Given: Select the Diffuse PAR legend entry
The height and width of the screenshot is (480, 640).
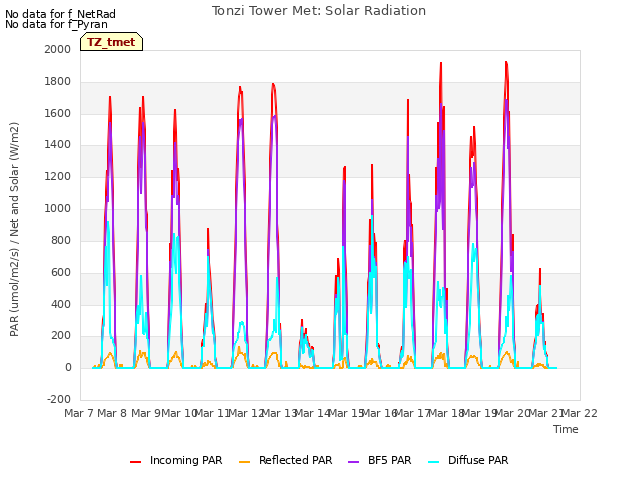Looking at the screenshot, I should tap(468, 460).
